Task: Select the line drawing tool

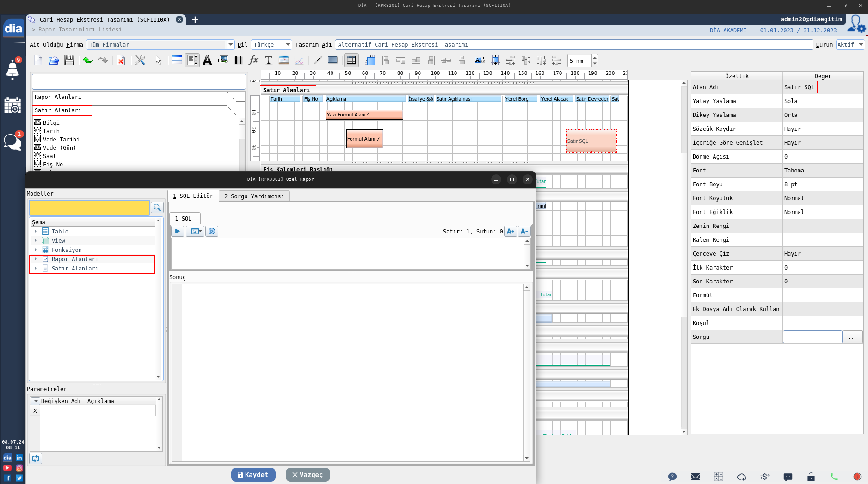Action: [x=317, y=60]
